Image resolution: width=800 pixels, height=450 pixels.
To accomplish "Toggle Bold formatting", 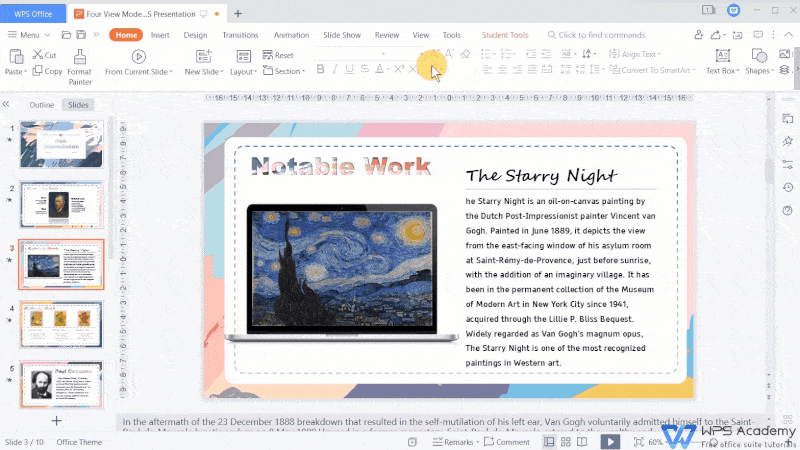I will click(x=321, y=69).
